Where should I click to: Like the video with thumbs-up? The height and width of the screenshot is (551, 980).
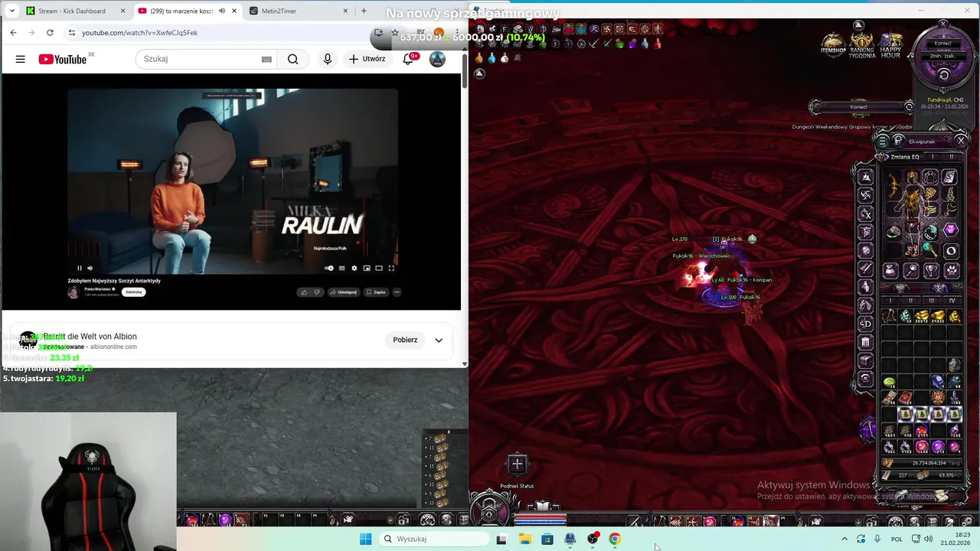pos(304,292)
